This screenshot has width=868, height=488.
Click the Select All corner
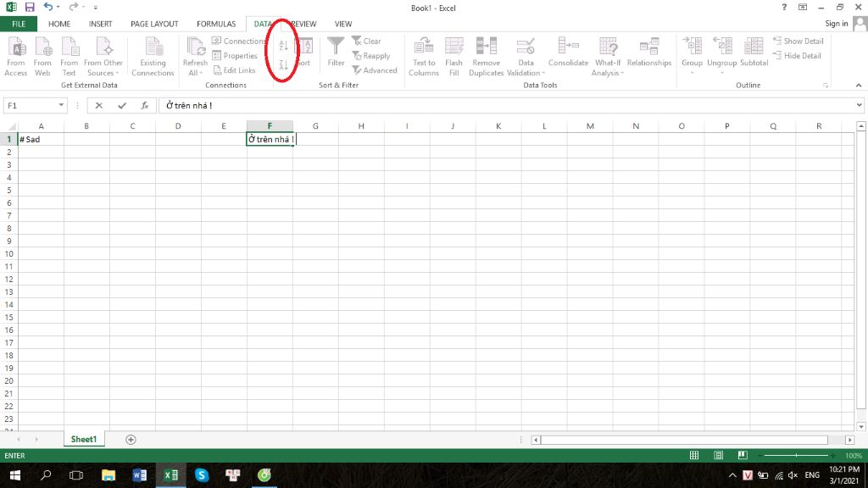[x=11, y=127]
